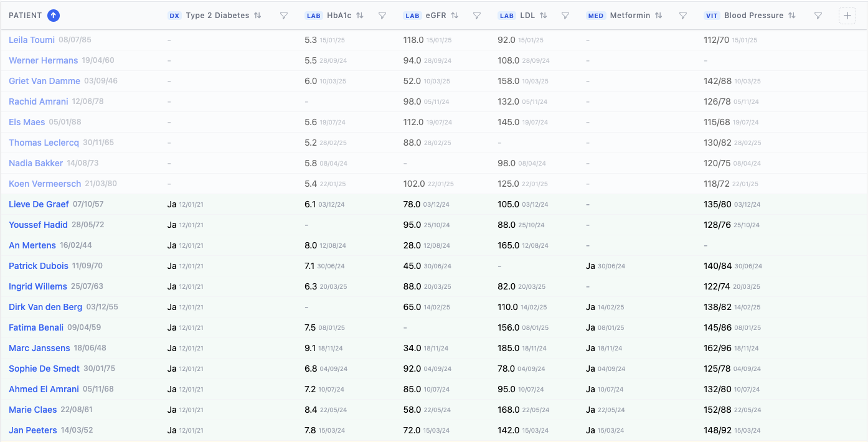
Task: Open filter for Type 2 Diabetes column
Action: pos(284,16)
